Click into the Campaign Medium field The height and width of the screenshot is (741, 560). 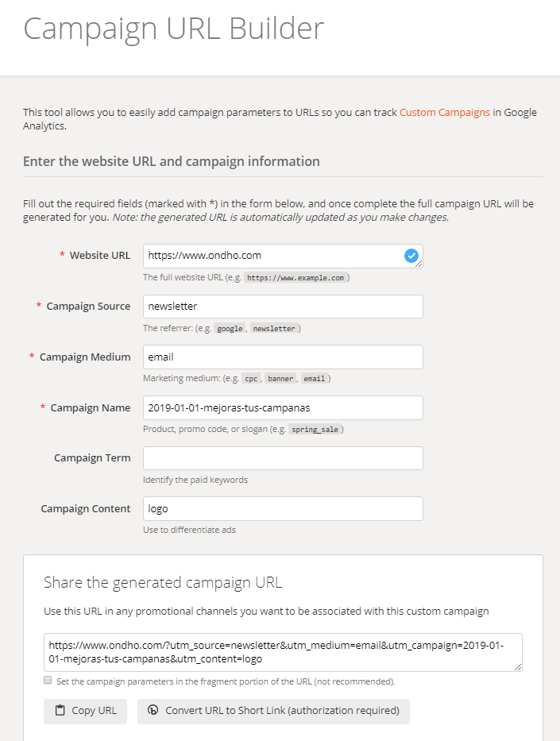[283, 357]
